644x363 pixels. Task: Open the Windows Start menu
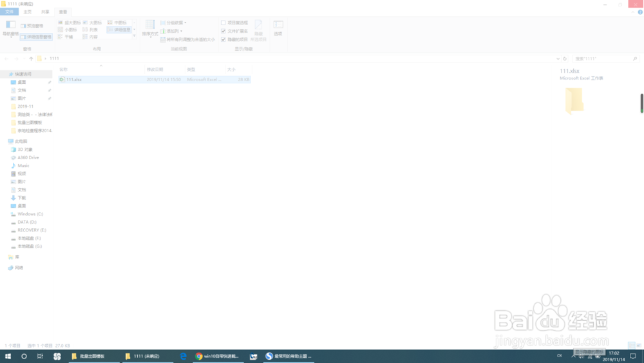(x=8, y=356)
